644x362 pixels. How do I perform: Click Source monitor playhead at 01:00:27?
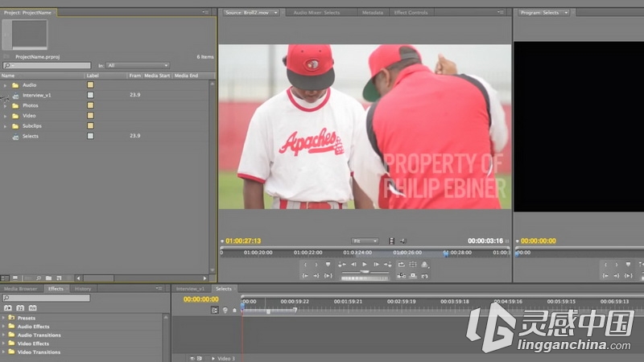446,253
